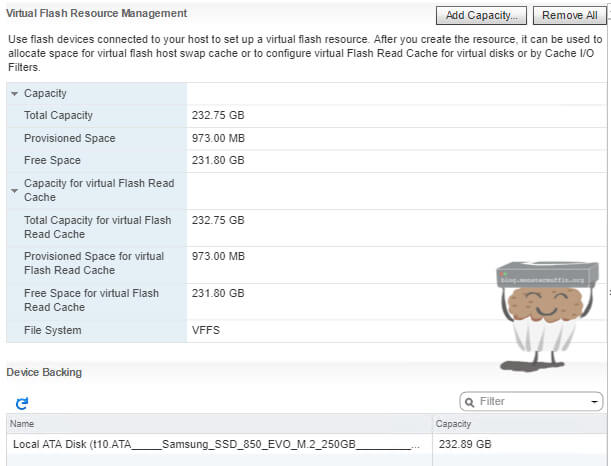Collapse Capacity for virtual Flash Read Cache
611x466 pixels.
(x=14, y=184)
